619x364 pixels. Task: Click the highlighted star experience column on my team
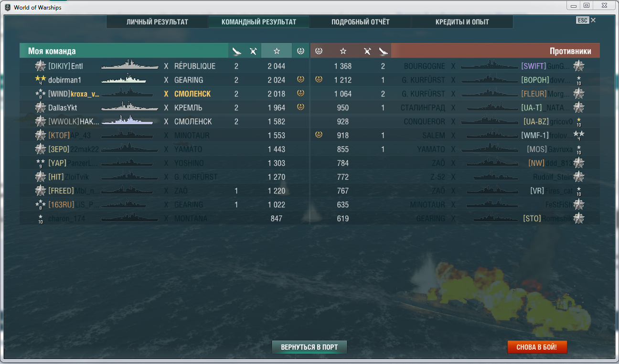click(x=277, y=51)
